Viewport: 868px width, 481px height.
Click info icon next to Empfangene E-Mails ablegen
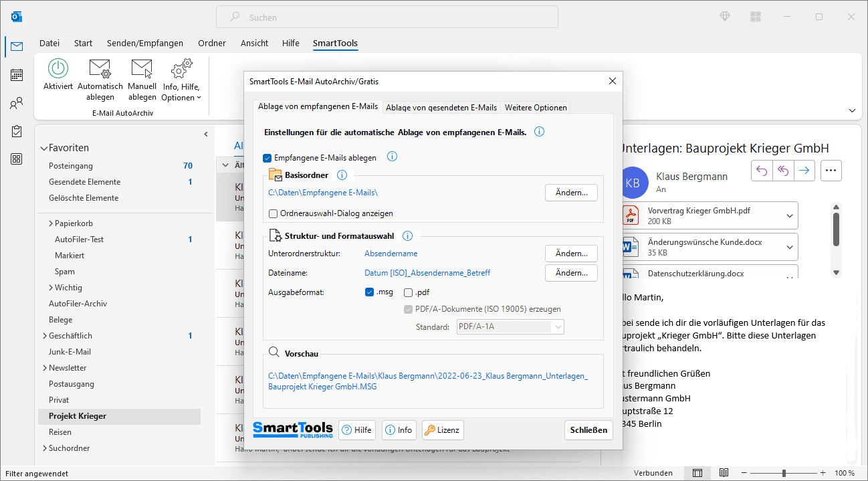pos(393,157)
